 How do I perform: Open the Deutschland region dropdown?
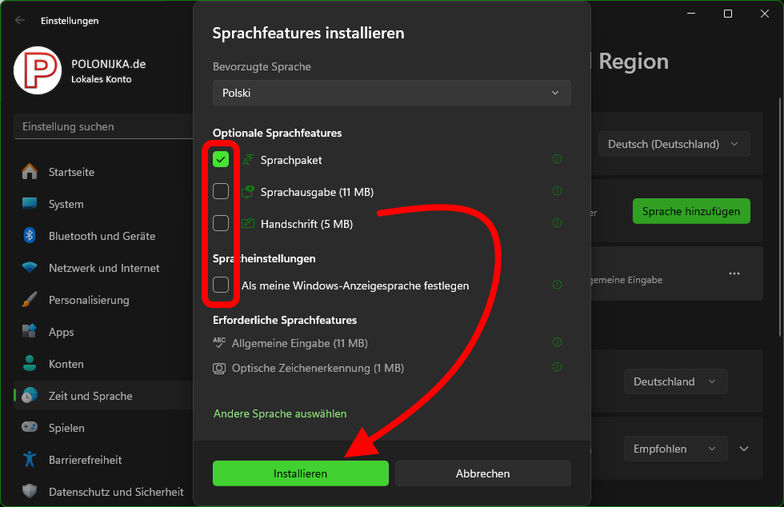point(675,381)
